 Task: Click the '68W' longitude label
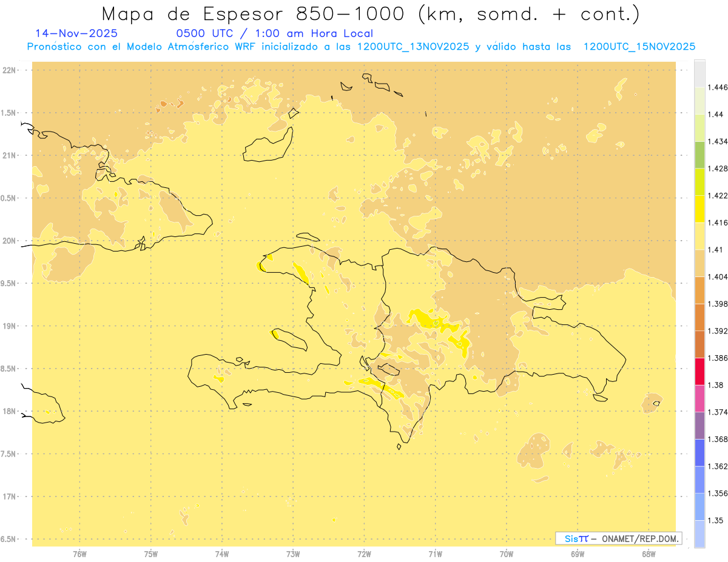(649, 554)
